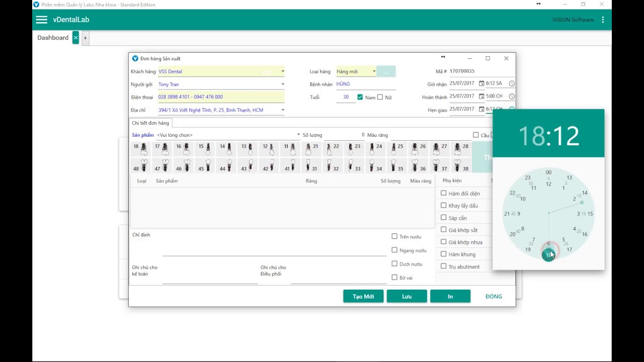Click the In print button
The width and height of the screenshot is (644, 362).
450,296
